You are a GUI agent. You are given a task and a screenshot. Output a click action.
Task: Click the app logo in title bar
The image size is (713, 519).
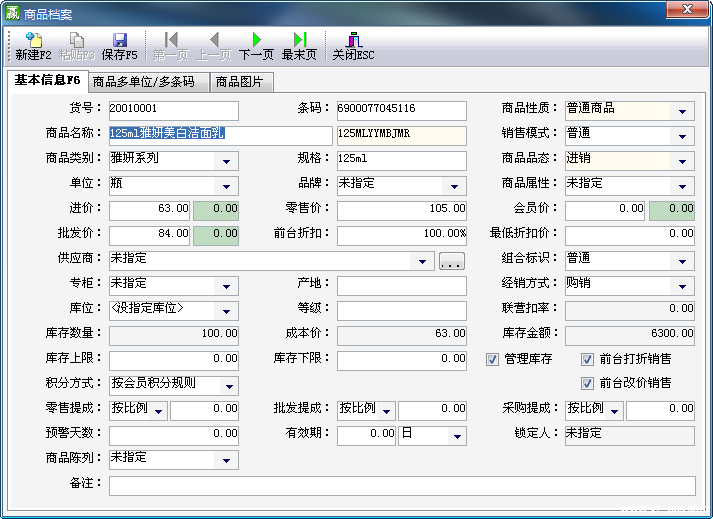coord(12,13)
